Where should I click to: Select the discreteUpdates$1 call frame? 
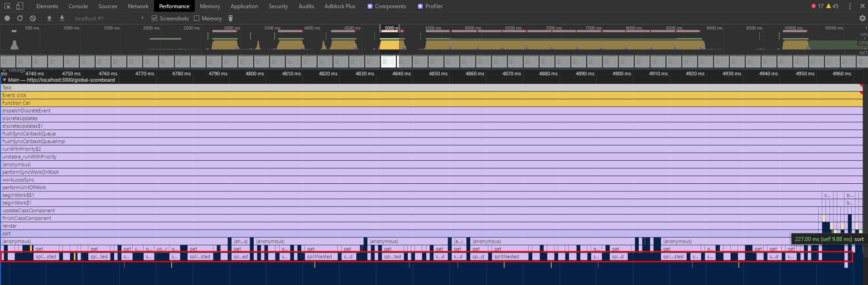point(431,126)
